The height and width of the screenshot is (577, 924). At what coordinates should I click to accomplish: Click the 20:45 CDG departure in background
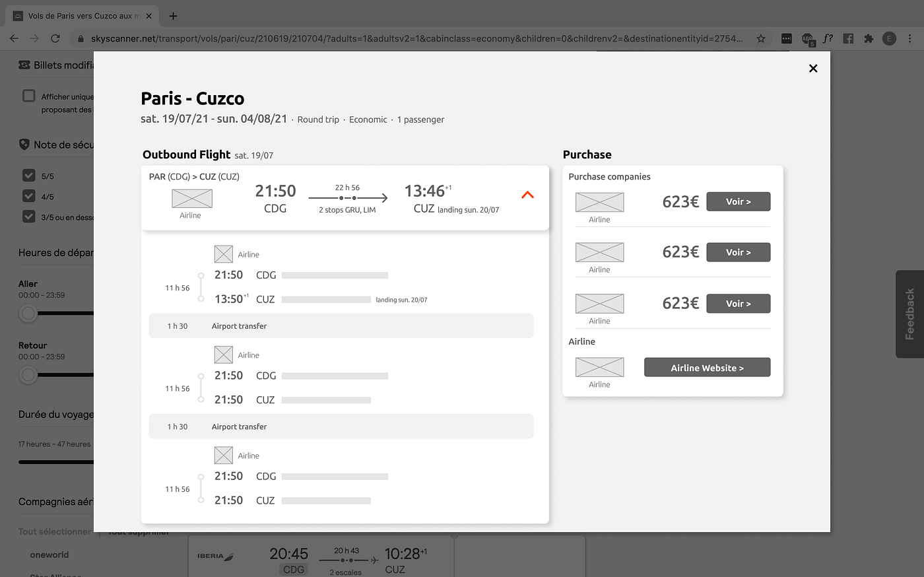(x=289, y=560)
